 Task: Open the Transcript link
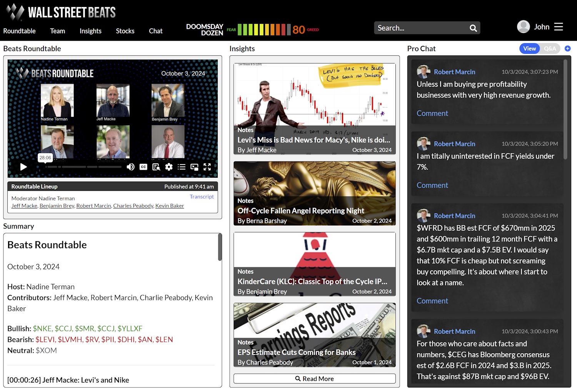202,197
